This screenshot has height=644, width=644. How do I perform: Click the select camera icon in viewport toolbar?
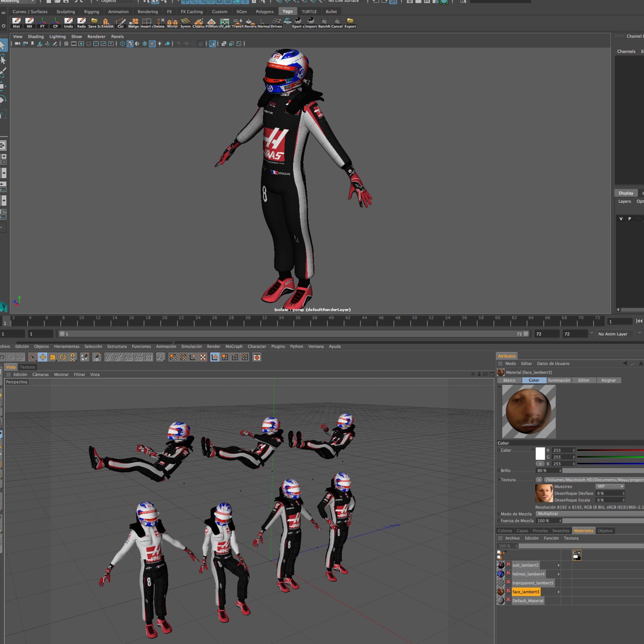coord(17,44)
